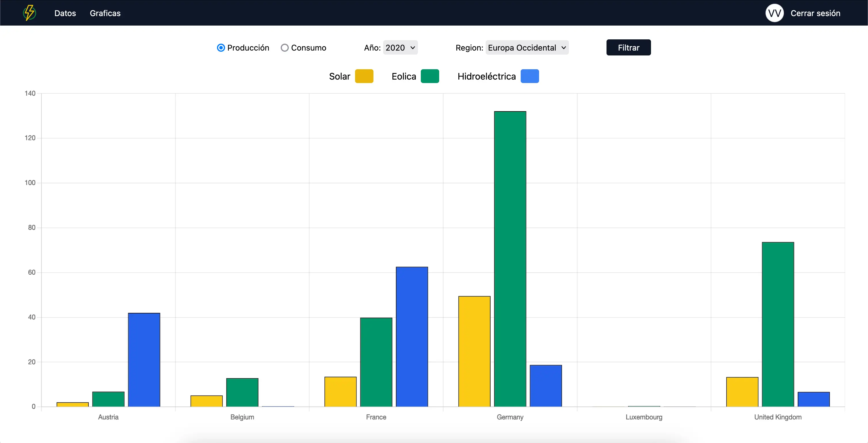Click the United Kingdom axis label
Screen dimensions: 868x443
point(778,417)
